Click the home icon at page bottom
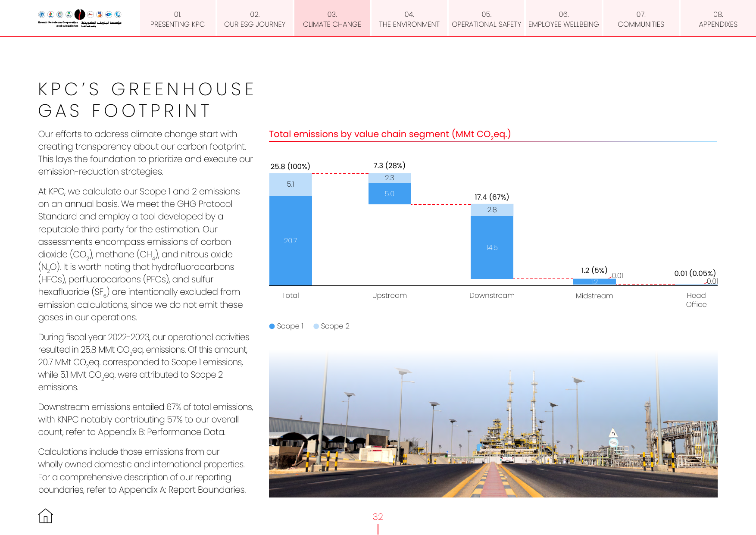This screenshot has height=535, width=756. pyautogui.click(x=45, y=516)
